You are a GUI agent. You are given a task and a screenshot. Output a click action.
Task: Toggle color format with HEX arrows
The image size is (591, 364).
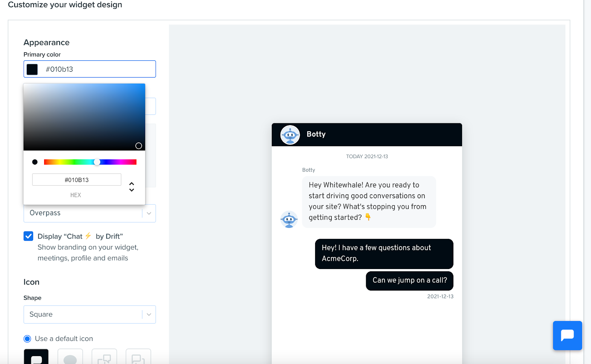tap(132, 187)
